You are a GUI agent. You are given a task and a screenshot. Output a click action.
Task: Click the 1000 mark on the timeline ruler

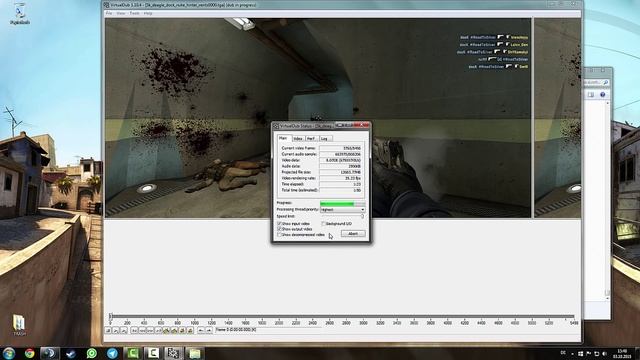194,323
